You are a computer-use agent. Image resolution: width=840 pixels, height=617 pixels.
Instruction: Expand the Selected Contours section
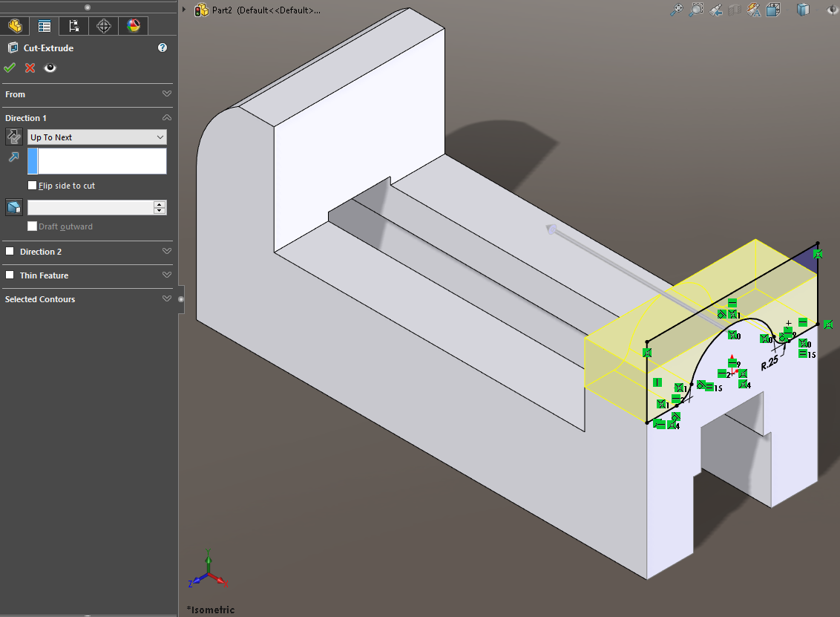tap(167, 298)
